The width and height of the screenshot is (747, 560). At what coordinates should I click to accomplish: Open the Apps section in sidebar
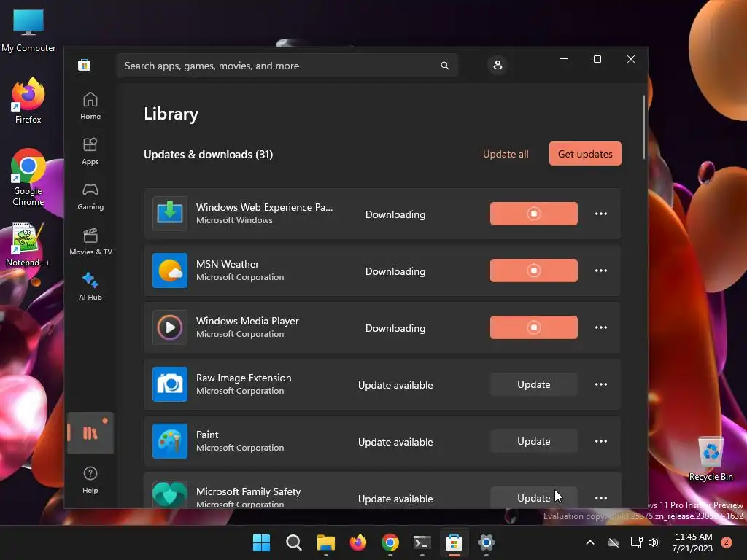[90, 151]
